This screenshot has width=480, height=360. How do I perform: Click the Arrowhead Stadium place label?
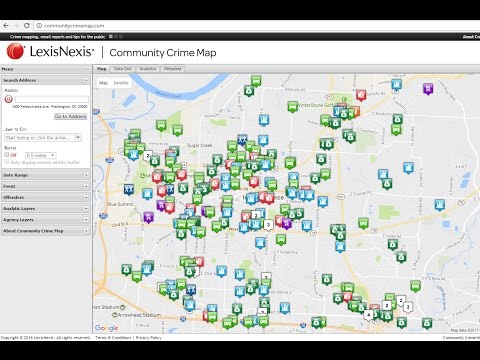coord(139,315)
